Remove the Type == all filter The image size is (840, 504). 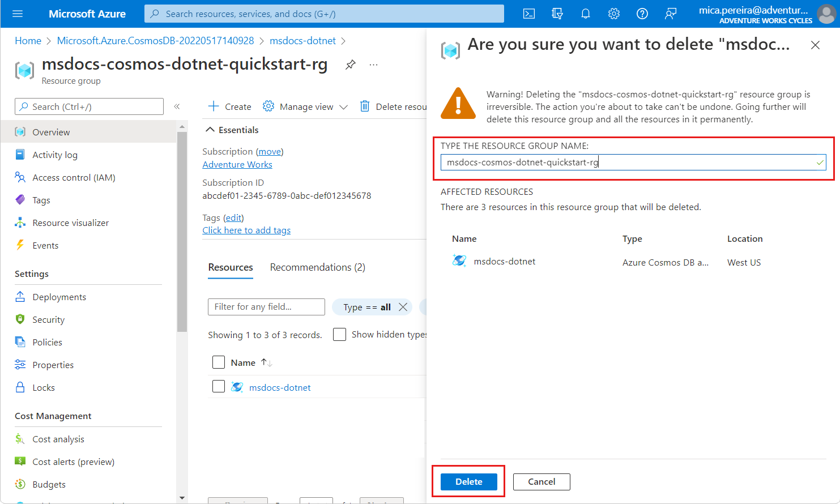(x=403, y=307)
